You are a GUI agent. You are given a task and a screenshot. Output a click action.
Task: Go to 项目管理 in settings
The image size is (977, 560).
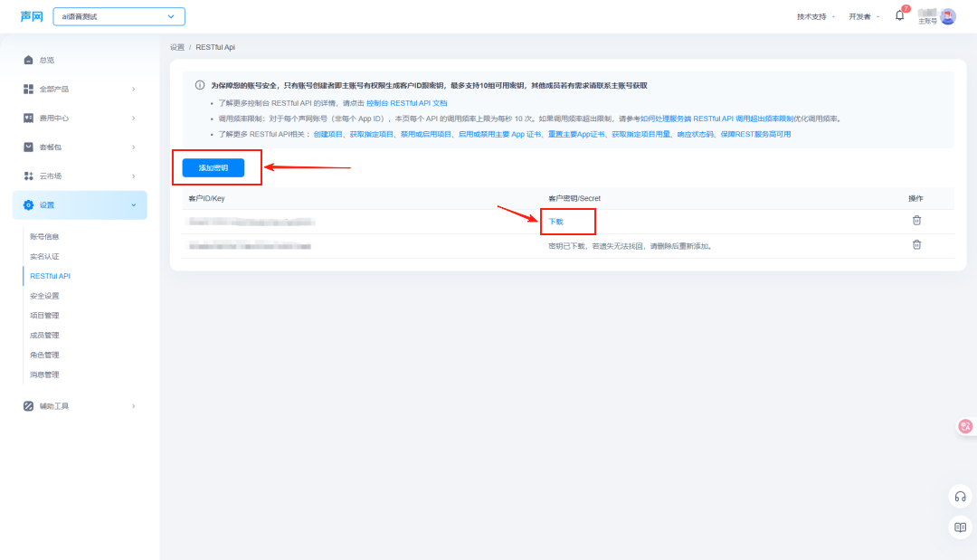44,316
